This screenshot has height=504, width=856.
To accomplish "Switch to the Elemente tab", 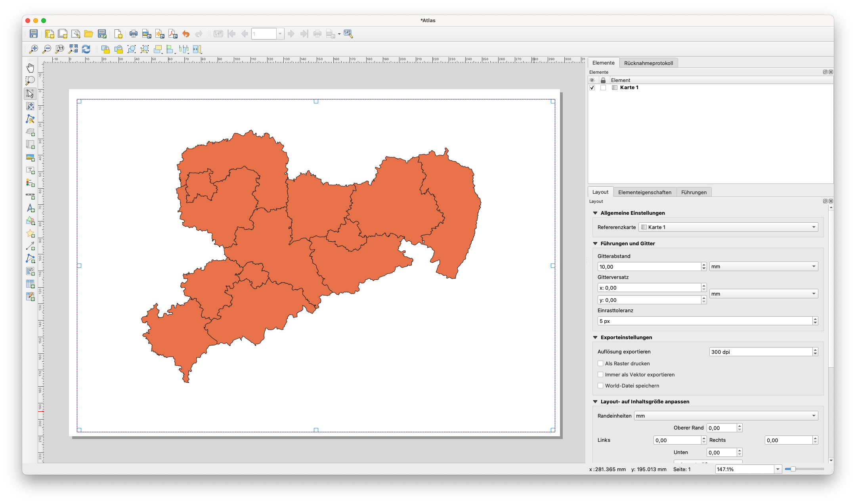I will coord(603,63).
